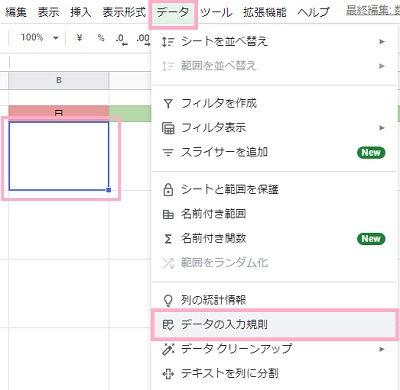Viewport: 400px width, 390px height.
Task: Click the New badge beside スライサーを追加
Action: pyautogui.click(x=371, y=152)
